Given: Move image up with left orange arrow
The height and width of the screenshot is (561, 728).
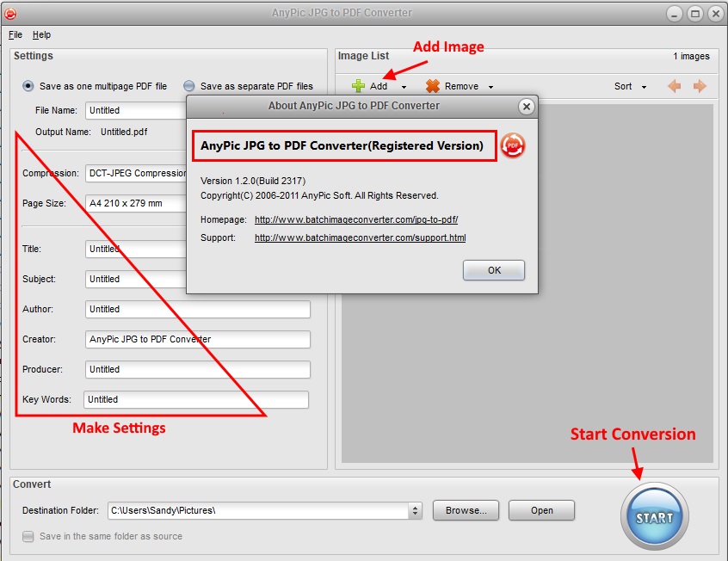Looking at the screenshot, I should [x=675, y=86].
